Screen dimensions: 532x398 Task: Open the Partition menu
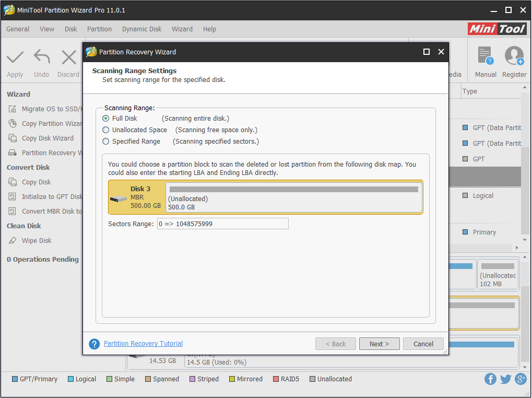coord(99,29)
